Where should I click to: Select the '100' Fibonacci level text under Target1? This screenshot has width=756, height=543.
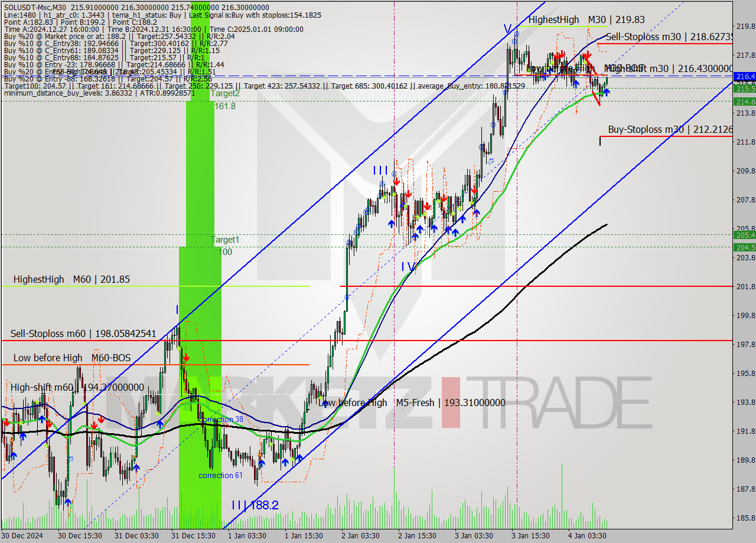[x=225, y=252]
